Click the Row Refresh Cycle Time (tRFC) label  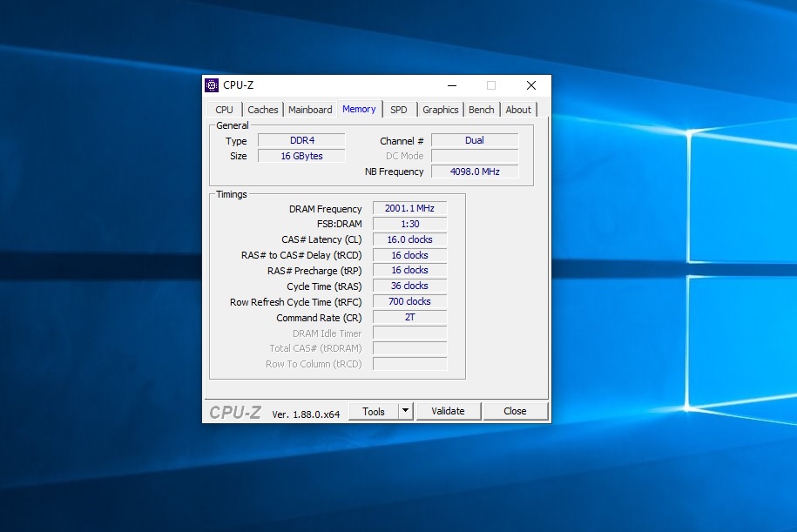pyautogui.click(x=296, y=302)
